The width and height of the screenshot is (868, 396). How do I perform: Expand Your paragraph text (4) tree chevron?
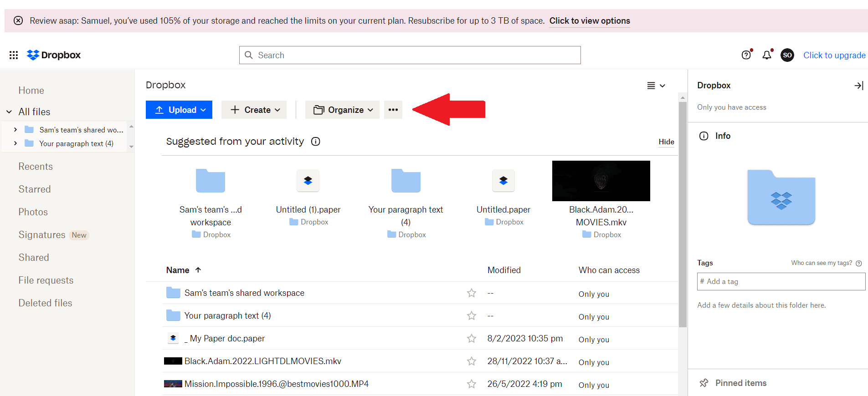[x=15, y=143]
